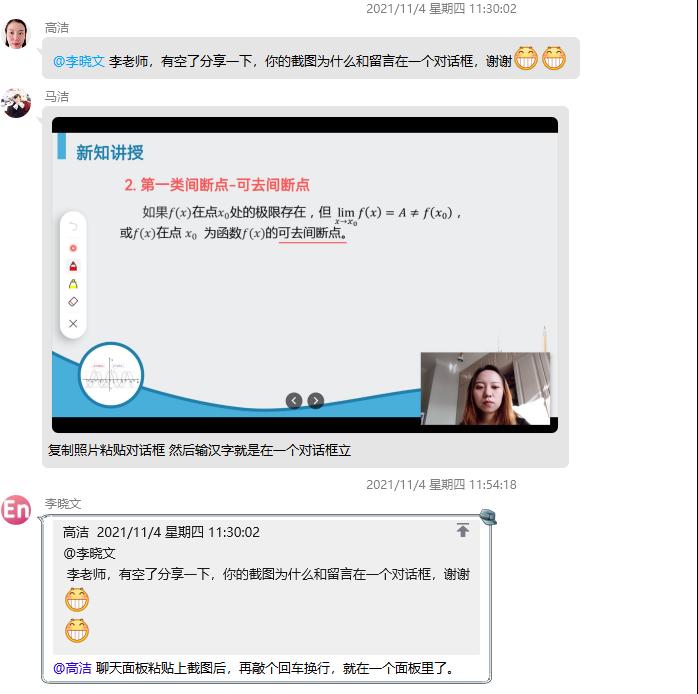Click the sender name 高洁 above first message
The height and width of the screenshot is (694, 698).
57,28
